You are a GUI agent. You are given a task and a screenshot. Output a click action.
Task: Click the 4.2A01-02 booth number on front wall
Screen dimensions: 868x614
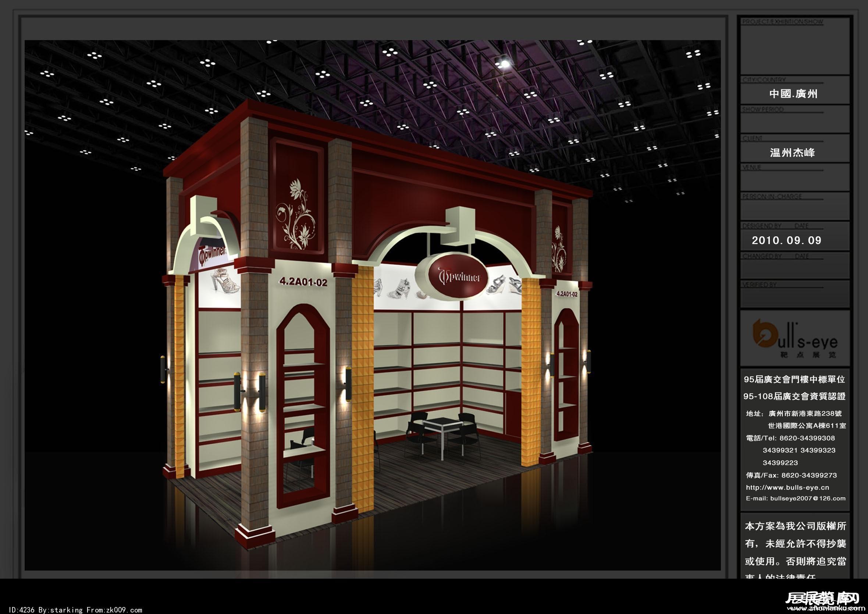click(303, 282)
